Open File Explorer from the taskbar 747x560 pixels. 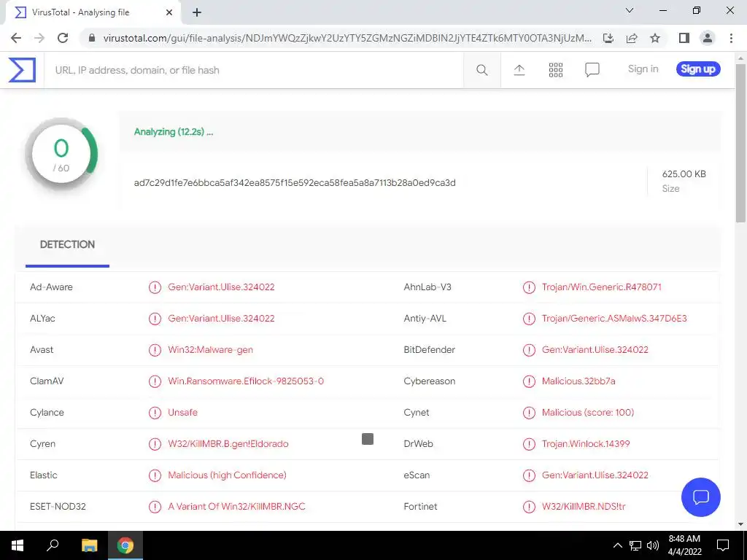pos(89,545)
